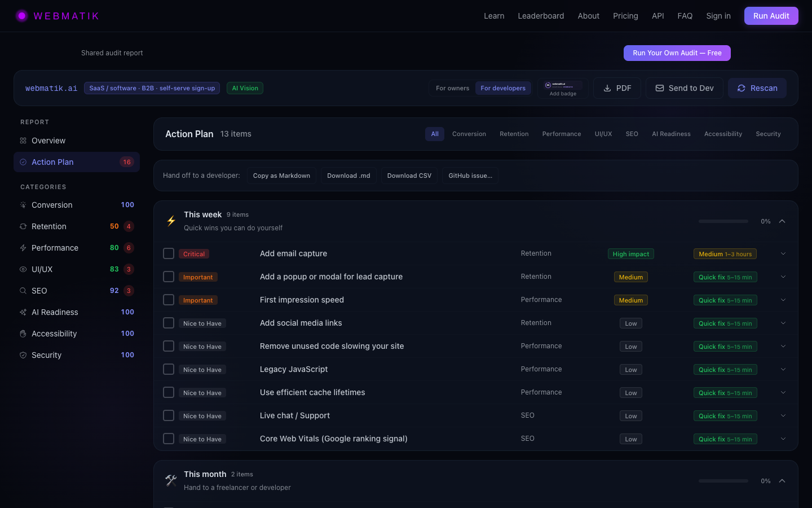Click the Action Plan checkmark icon
This screenshot has height=508, width=812.
tap(23, 162)
